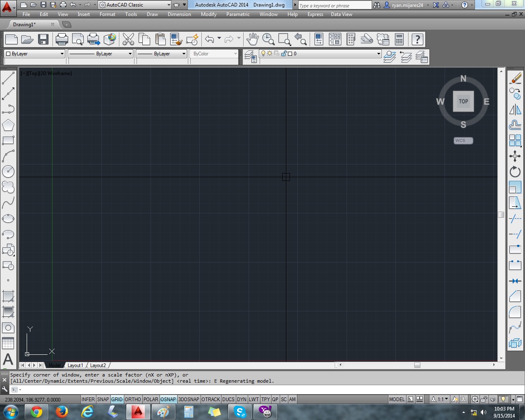525x420 pixels.
Task: Expand the layer 0 dropdown list
Action: click(x=320, y=54)
